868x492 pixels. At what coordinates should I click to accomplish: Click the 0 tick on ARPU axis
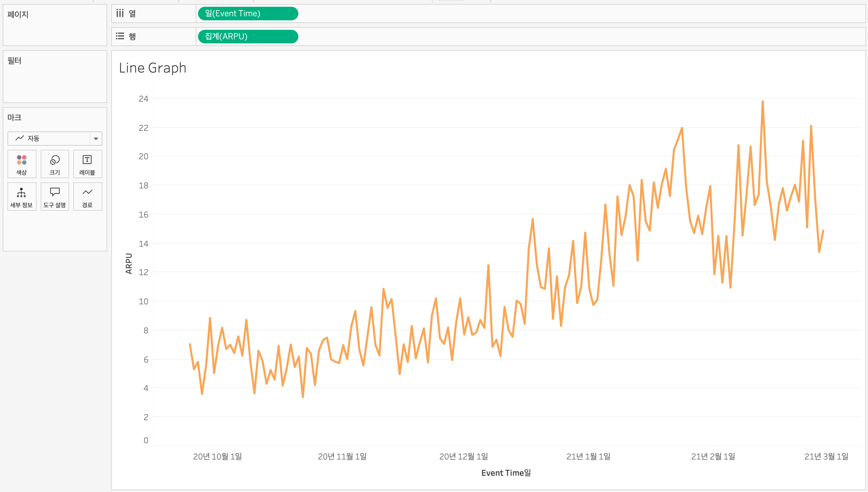[146, 440]
